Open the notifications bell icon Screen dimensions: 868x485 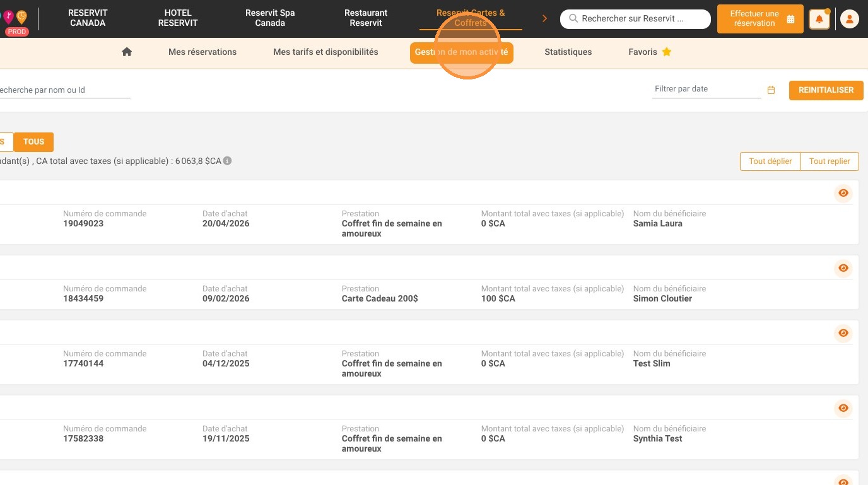click(819, 19)
